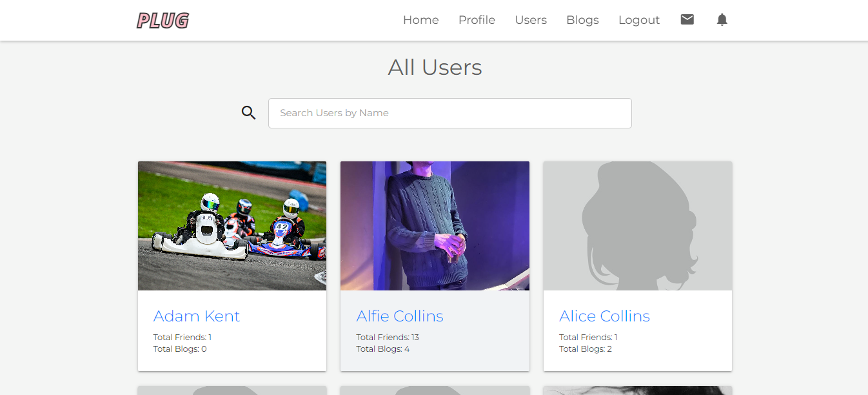The image size is (868, 395).
Task: Select the search magnifier icon
Action: point(248,112)
